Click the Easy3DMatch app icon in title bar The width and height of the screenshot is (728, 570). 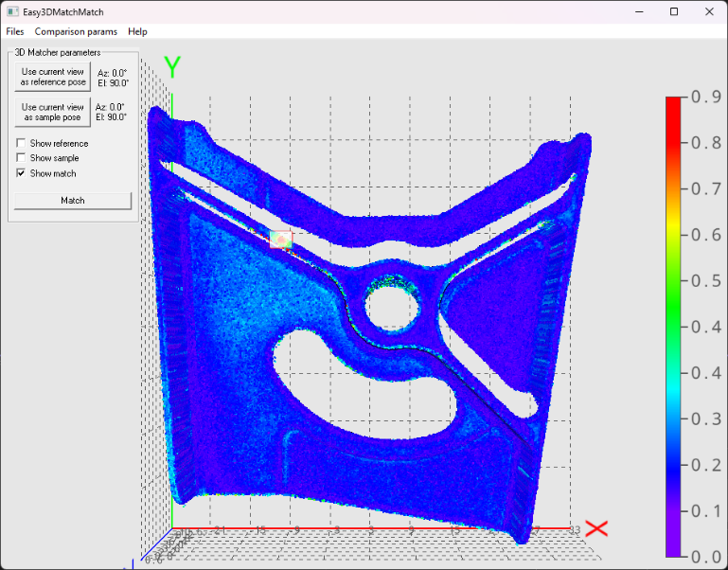12,11
